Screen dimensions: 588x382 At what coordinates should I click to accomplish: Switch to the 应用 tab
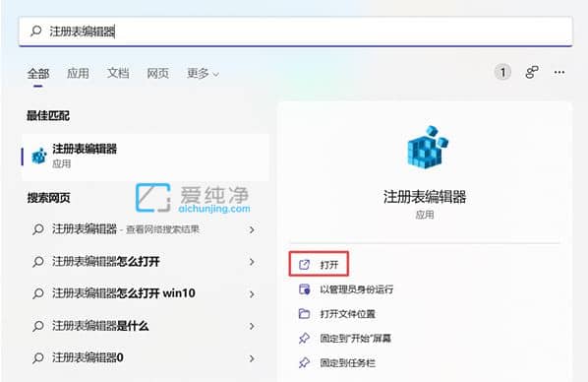click(78, 73)
